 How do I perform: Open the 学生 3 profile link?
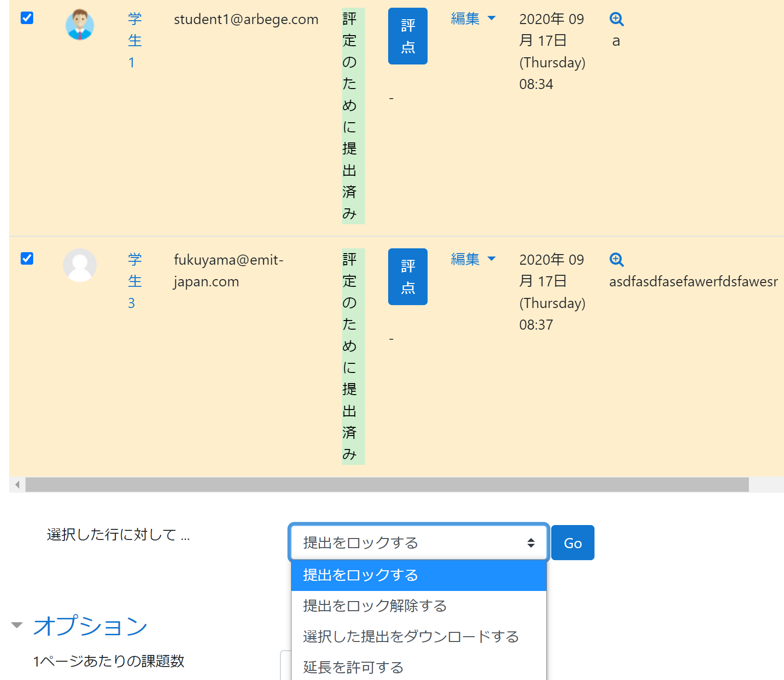[135, 281]
